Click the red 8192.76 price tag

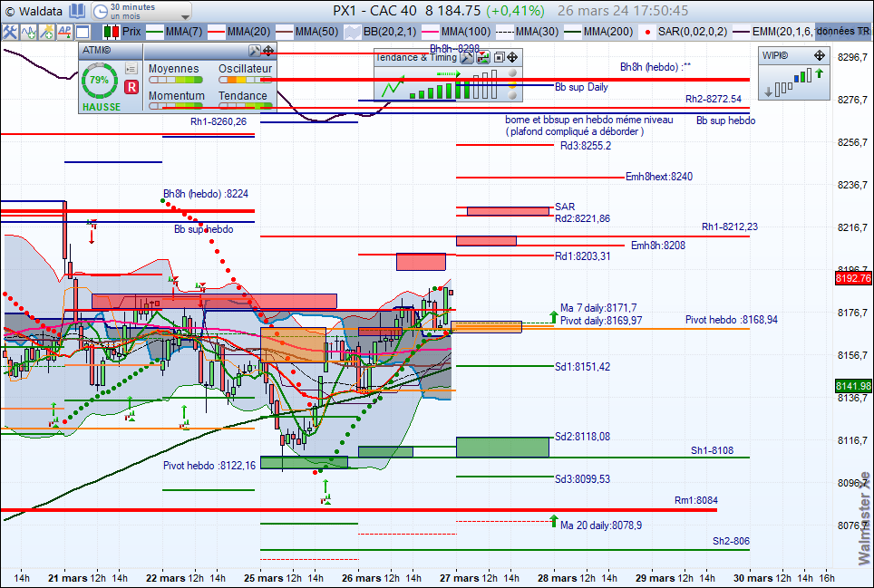(x=853, y=278)
